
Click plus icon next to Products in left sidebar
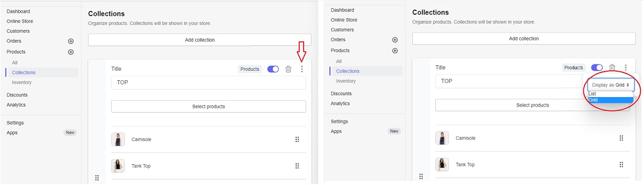71,52
